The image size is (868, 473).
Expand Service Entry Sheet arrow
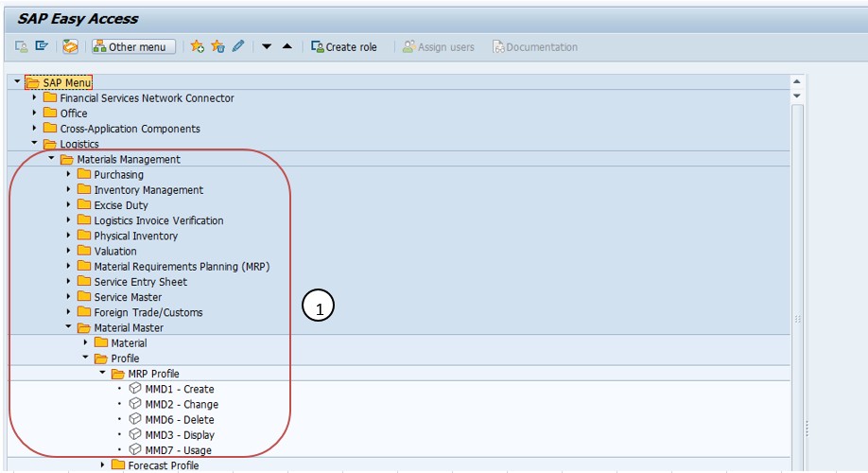[x=69, y=281]
